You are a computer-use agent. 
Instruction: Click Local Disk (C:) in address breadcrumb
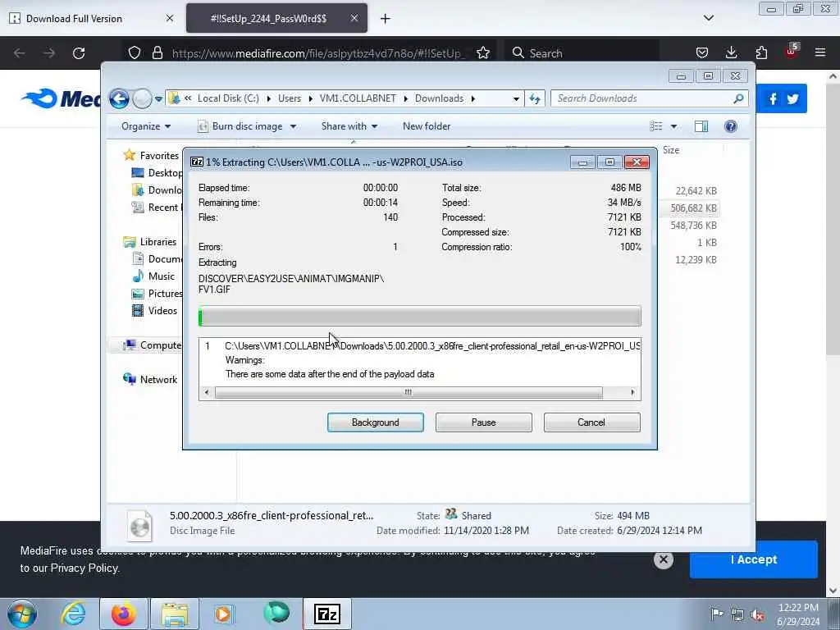coord(228,98)
